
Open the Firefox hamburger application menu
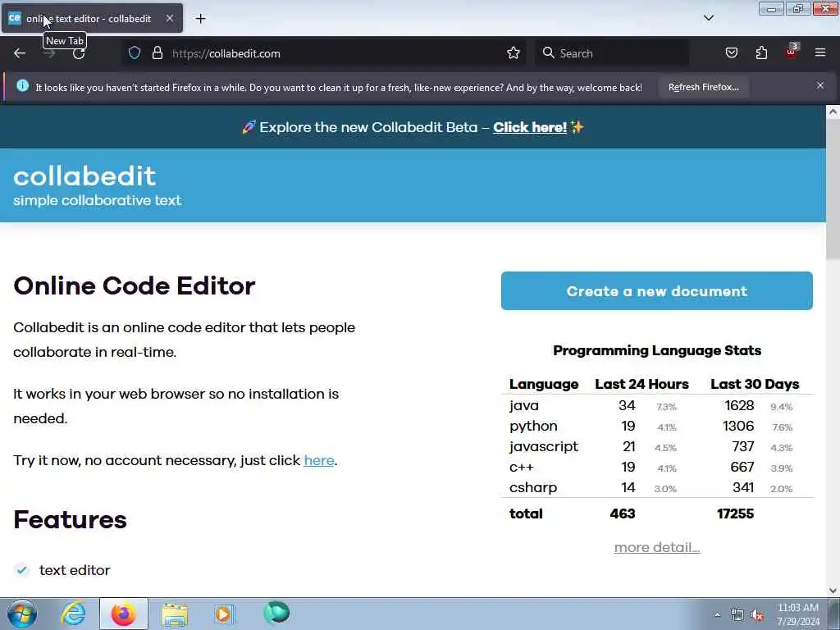[x=820, y=53]
